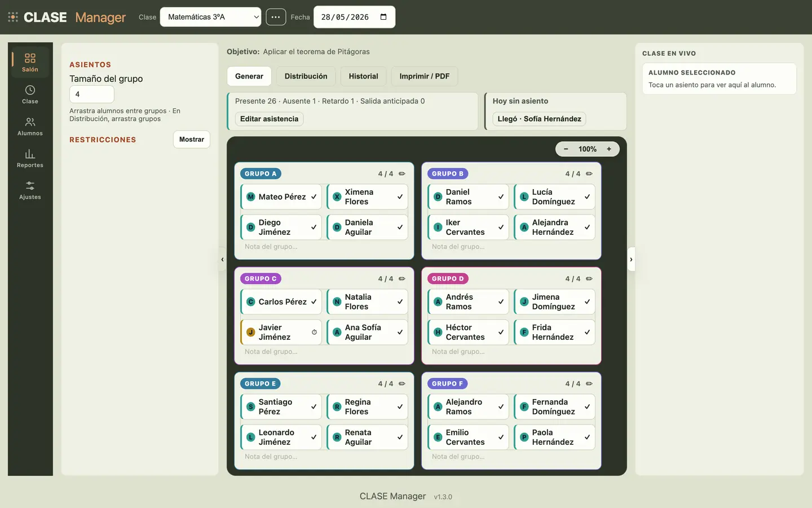The height and width of the screenshot is (508, 812).
Task: Click the CLASE Manager logo dots
Action: pos(13,17)
